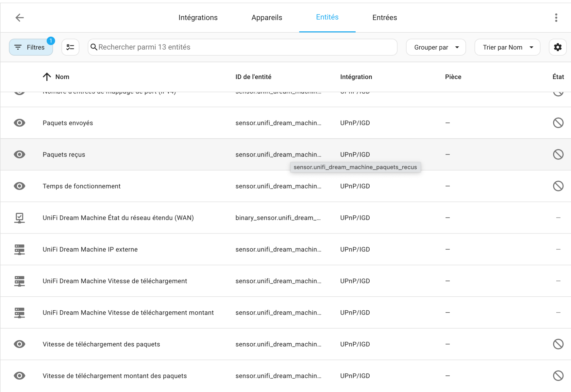Image resolution: width=571 pixels, height=392 pixels.
Task: Click server icon for téléchargement montant row
Action: pos(20,313)
